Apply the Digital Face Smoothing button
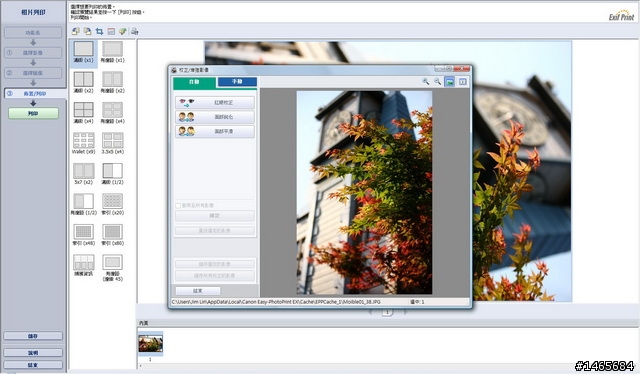Screen dimensions: 640x374 pyautogui.click(x=215, y=131)
